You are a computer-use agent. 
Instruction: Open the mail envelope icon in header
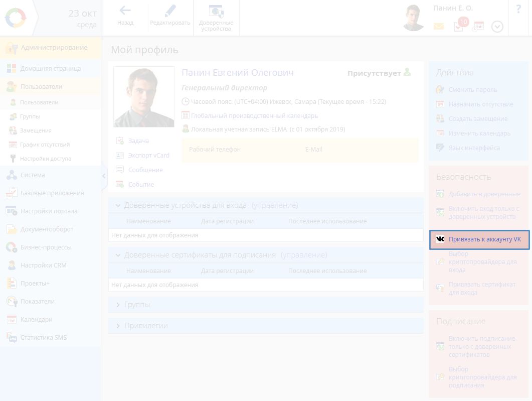439,26
